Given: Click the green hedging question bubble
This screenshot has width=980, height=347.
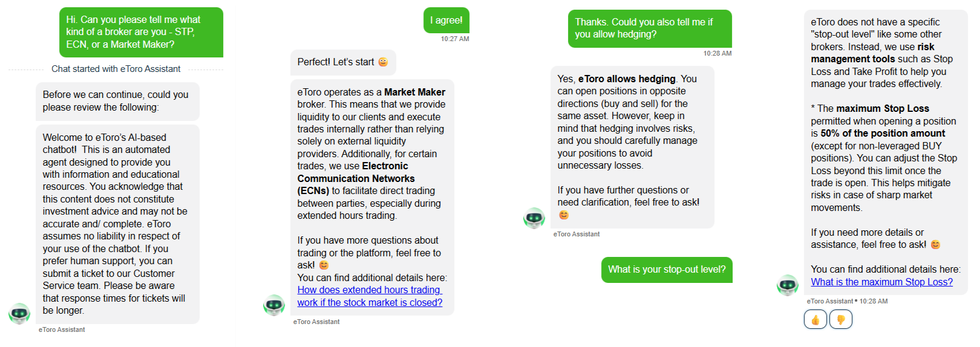Looking at the screenshot, I should [x=650, y=28].
